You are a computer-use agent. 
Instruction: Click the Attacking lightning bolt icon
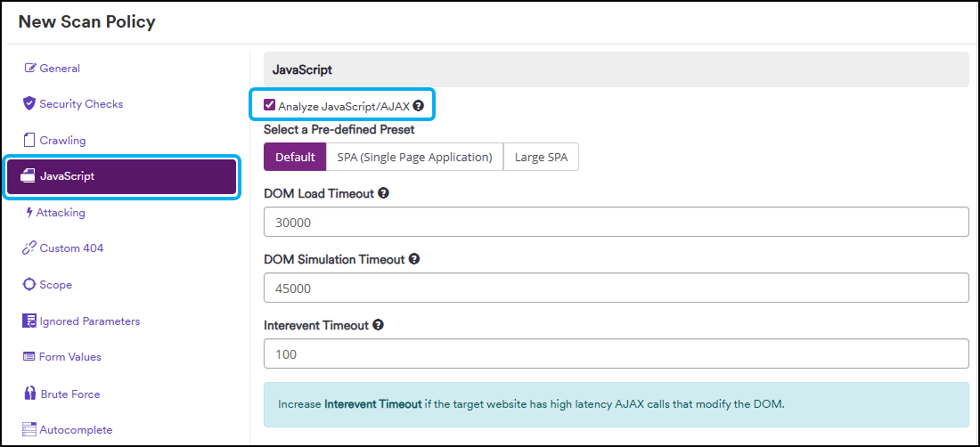click(x=29, y=212)
